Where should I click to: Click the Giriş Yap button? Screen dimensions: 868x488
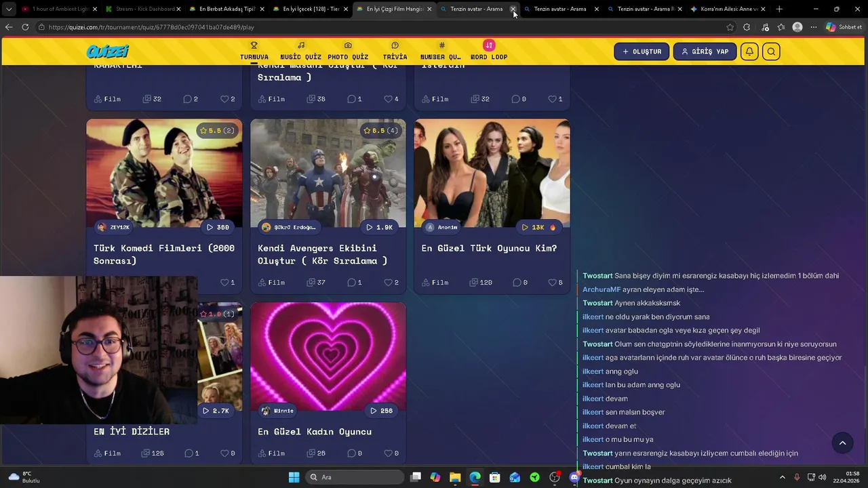point(705,52)
